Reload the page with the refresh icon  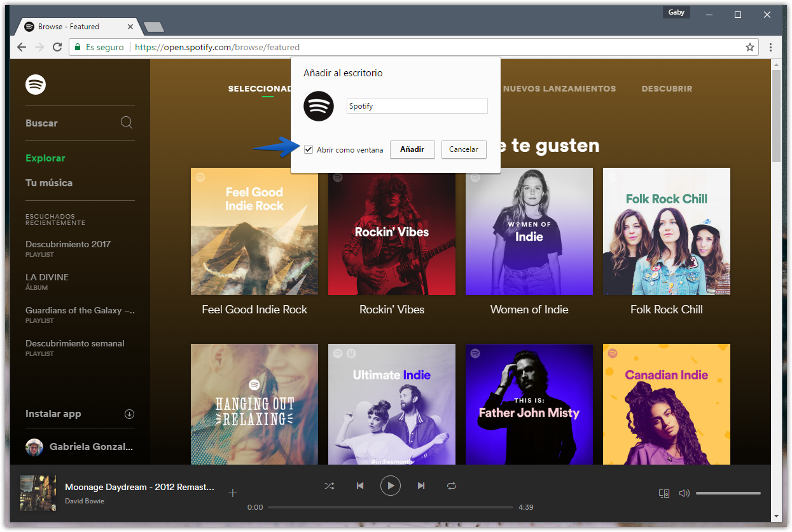click(57, 47)
